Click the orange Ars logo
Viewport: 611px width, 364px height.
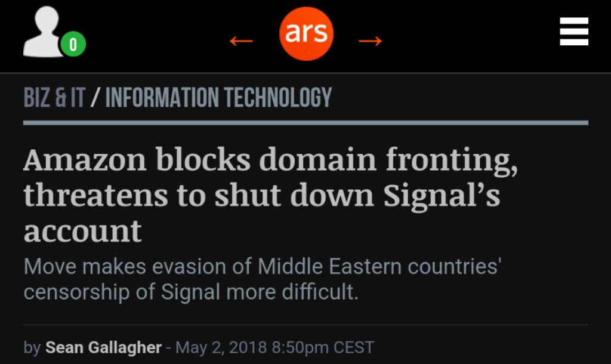pos(306,33)
